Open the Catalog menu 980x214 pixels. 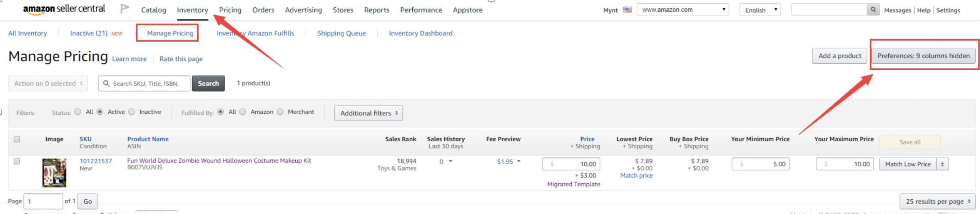(x=154, y=10)
